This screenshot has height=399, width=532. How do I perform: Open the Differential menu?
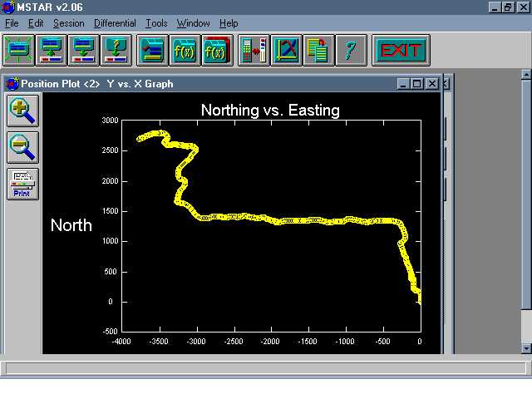pyautogui.click(x=115, y=23)
